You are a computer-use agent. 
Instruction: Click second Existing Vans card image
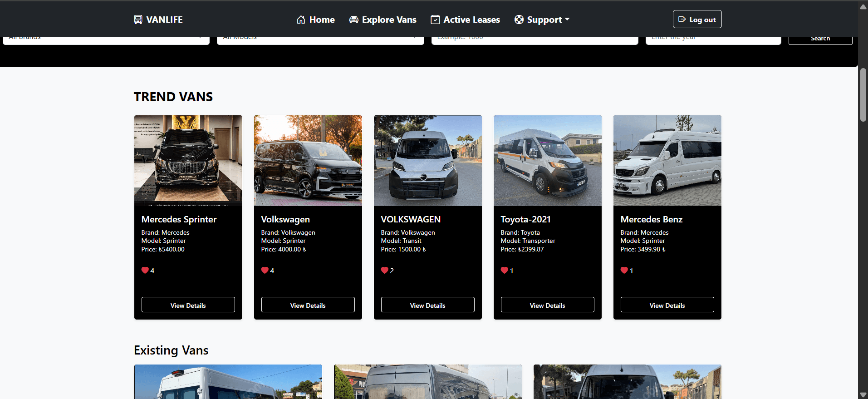click(x=428, y=382)
